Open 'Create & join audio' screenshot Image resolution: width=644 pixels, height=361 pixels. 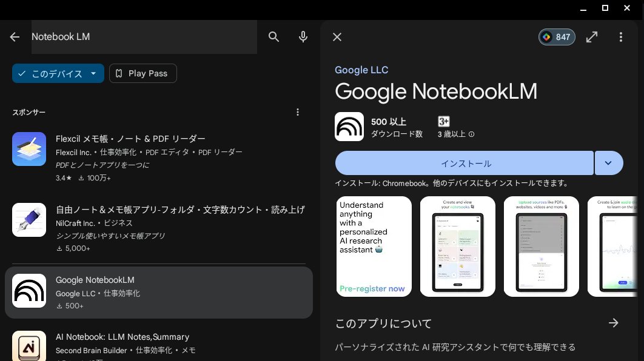click(x=613, y=247)
